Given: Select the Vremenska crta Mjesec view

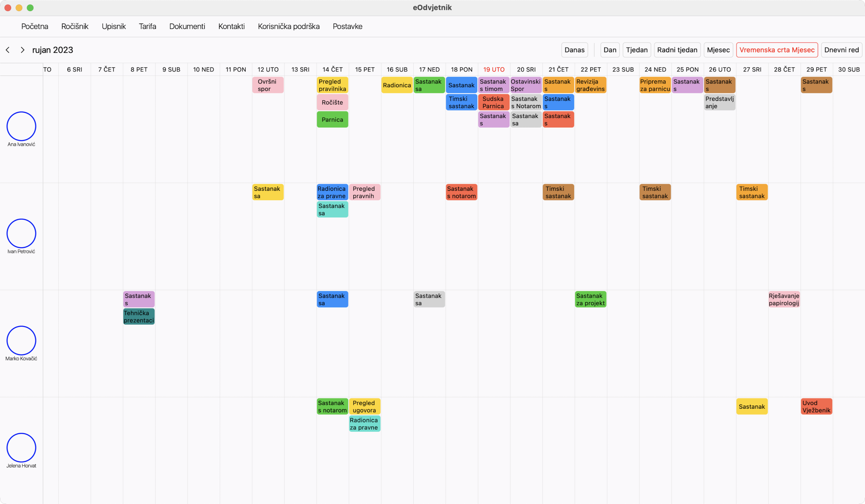Looking at the screenshot, I should (x=777, y=50).
